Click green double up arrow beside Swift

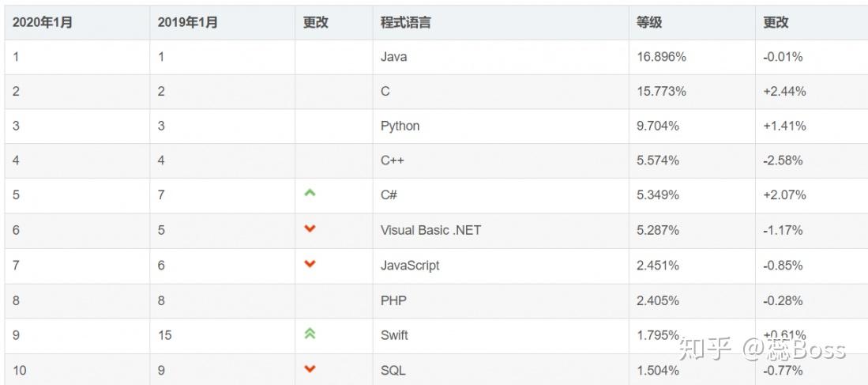(x=310, y=334)
